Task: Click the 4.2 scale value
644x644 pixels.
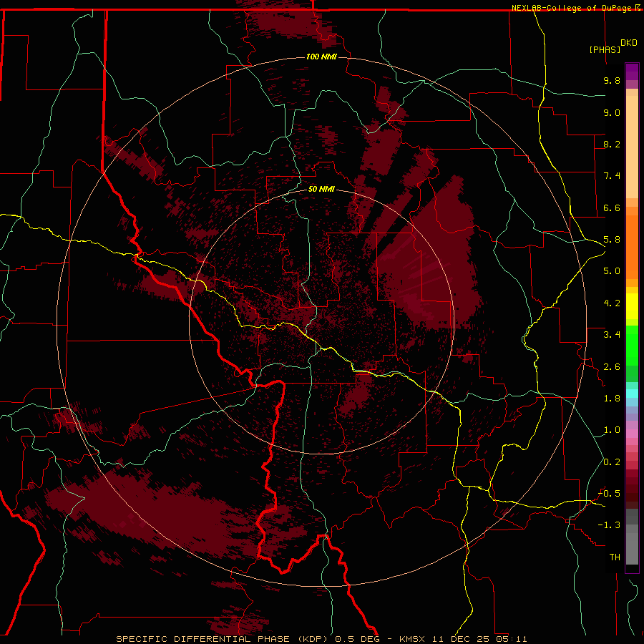Action: pos(612,303)
